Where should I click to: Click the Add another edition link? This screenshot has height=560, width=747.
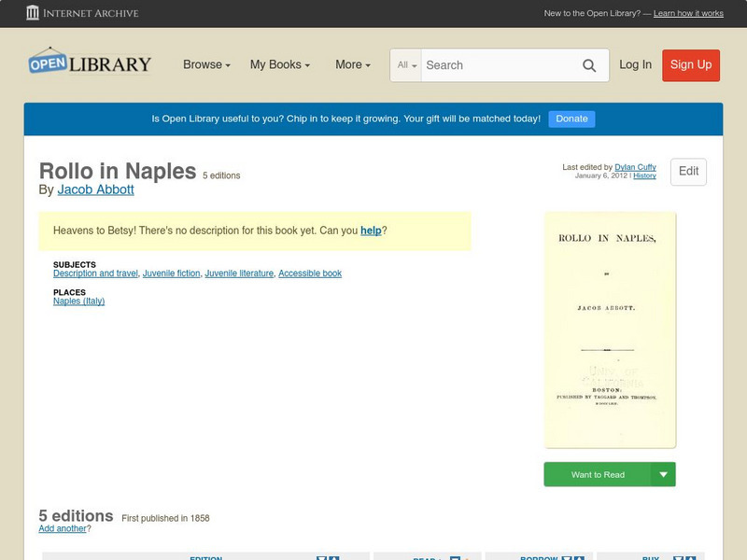coord(63,528)
